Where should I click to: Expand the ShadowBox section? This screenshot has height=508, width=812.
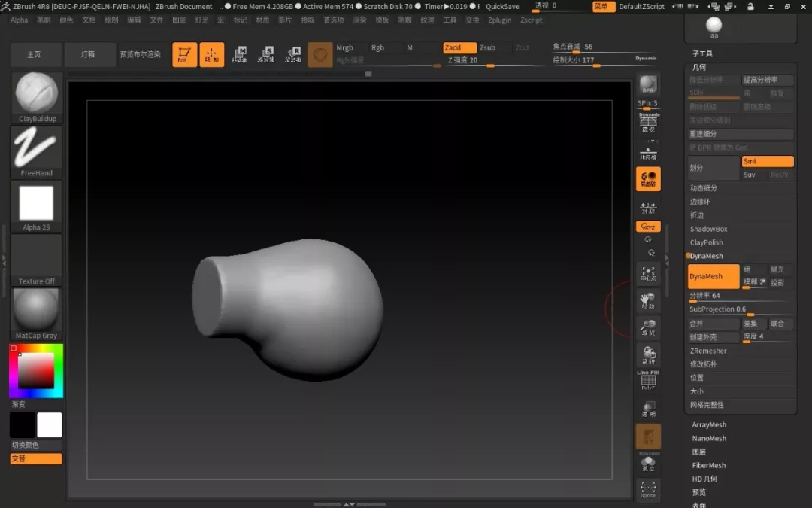click(708, 229)
